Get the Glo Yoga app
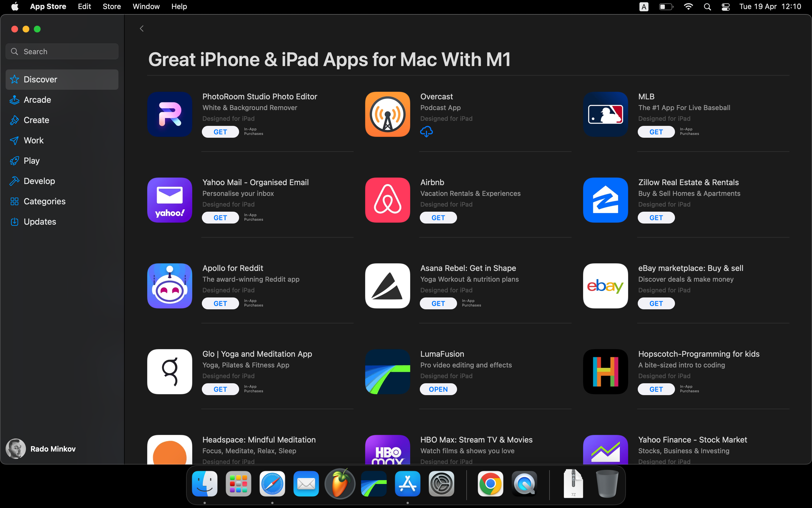The height and width of the screenshot is (508, 812). 220,389
